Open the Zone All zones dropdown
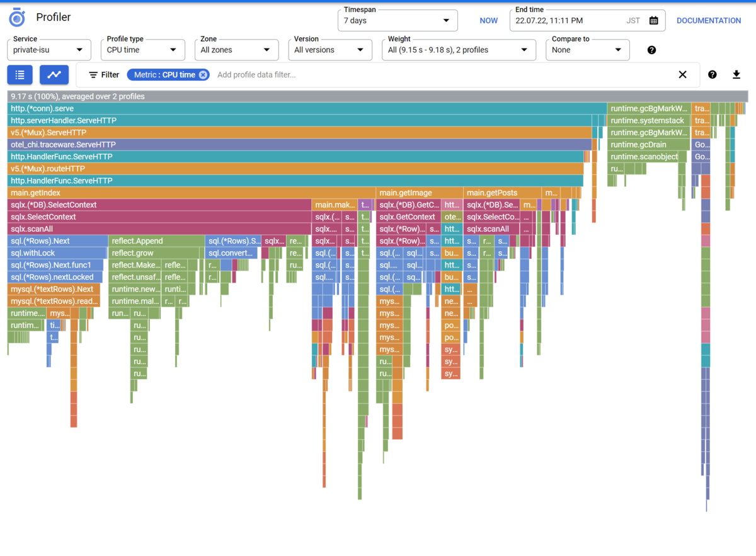This screenshot has width=756, height=556. 237,50
